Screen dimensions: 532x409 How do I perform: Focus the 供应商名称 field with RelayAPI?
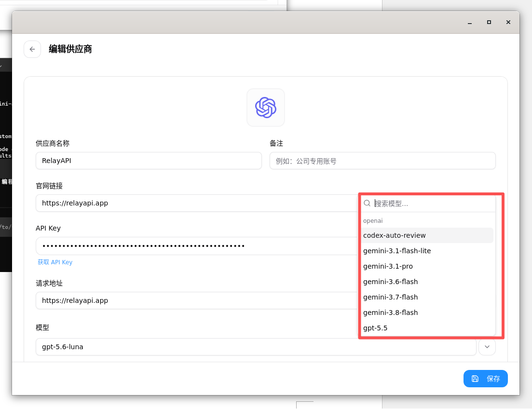click(x=149, y=161)
